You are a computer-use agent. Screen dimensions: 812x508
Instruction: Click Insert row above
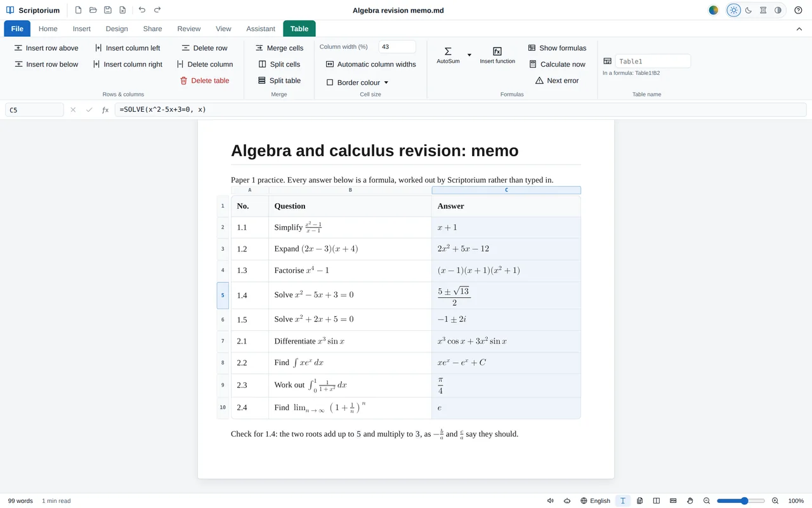(46, 48)
